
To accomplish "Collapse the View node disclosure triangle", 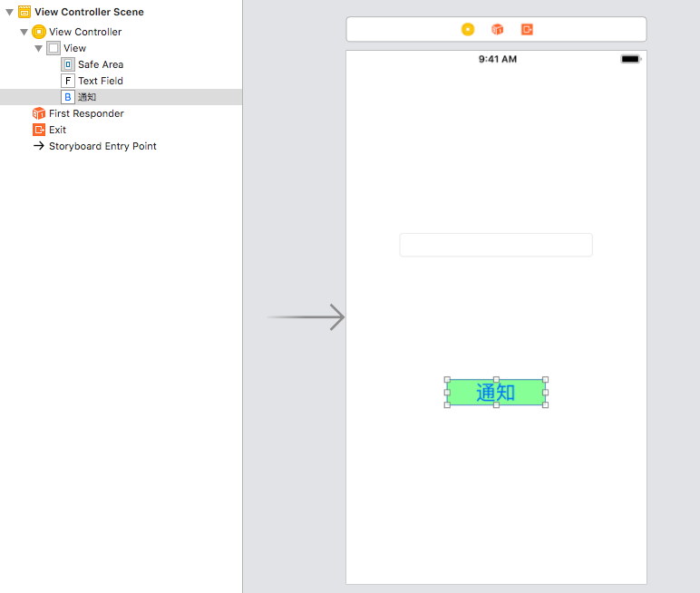I will tap(38, 48).
